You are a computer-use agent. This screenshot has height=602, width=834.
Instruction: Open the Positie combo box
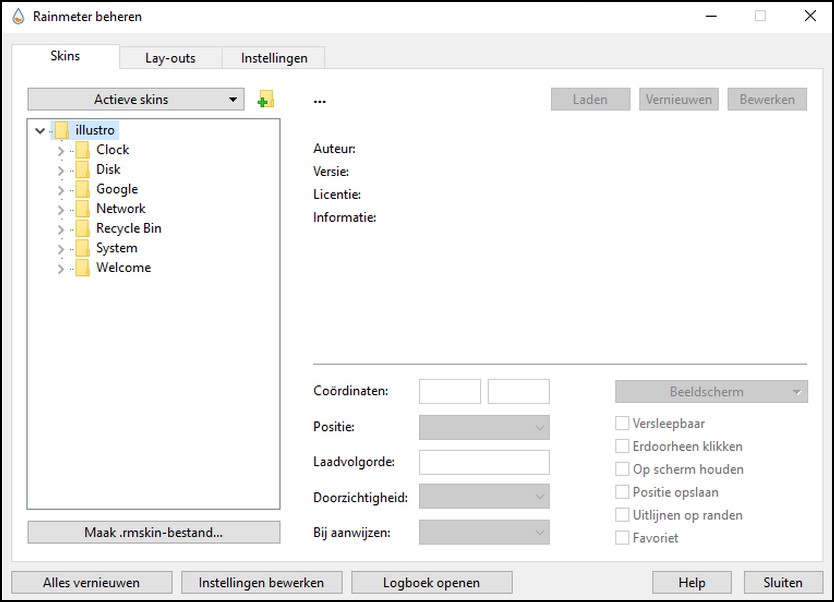484,428
